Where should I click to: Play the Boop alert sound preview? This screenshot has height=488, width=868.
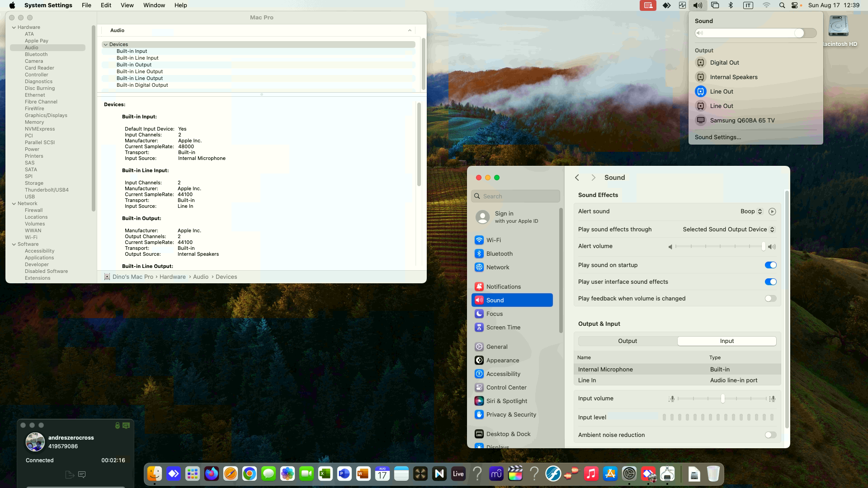772,211
